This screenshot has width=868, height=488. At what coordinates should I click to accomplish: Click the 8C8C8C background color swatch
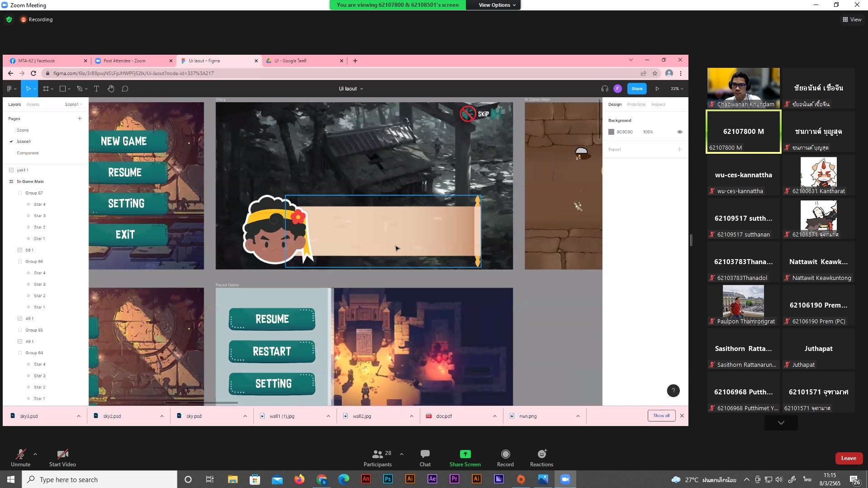point(612,132)
